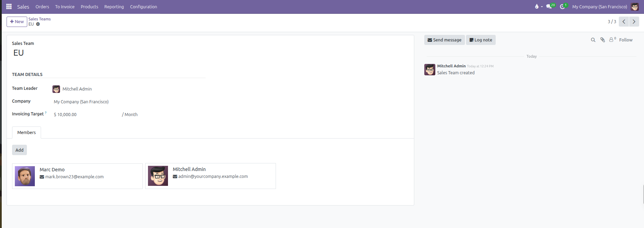This screenshot has height=228, width=644.
Task: Show followers icon in chatter
Action: tap(612, 40)
